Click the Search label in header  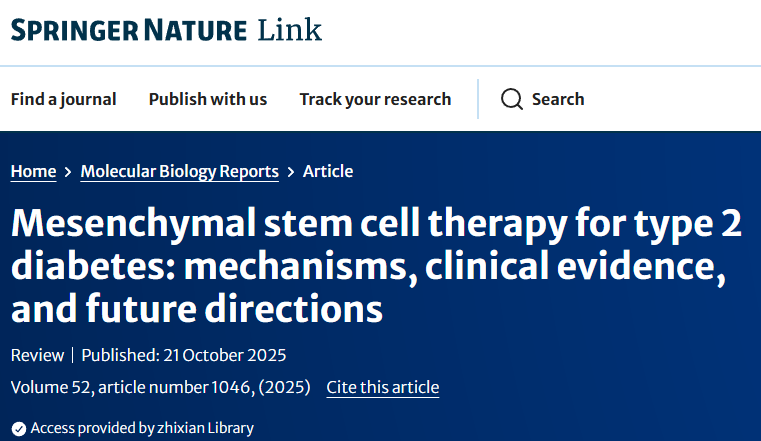click(558, 99)
